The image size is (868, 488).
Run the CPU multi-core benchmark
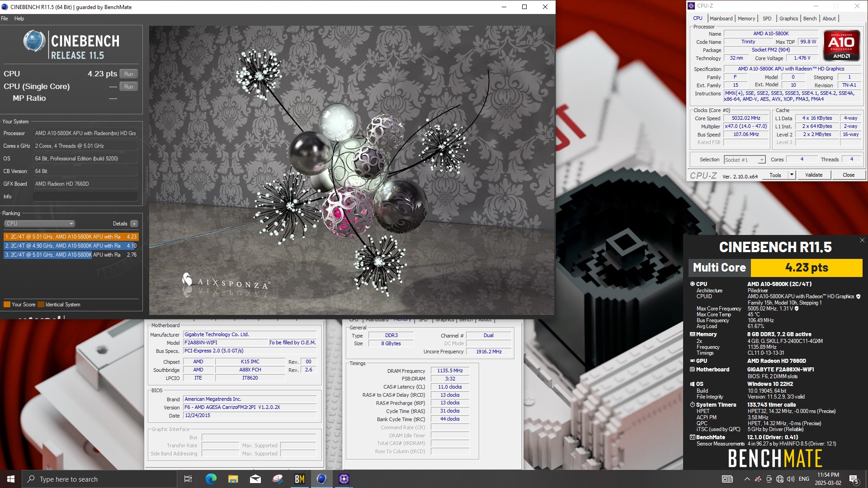point(129,74)
